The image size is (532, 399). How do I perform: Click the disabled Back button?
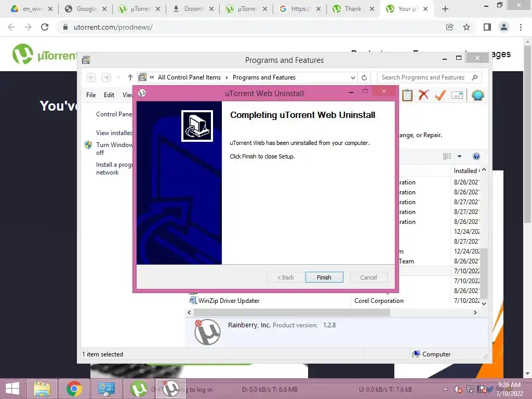(285, 277)
